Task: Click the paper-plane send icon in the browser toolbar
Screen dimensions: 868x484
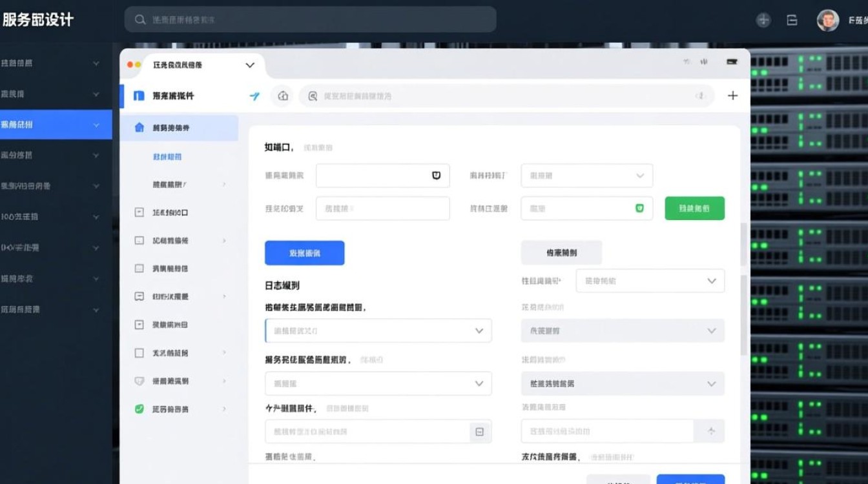Action: click(x=254, y=96)
